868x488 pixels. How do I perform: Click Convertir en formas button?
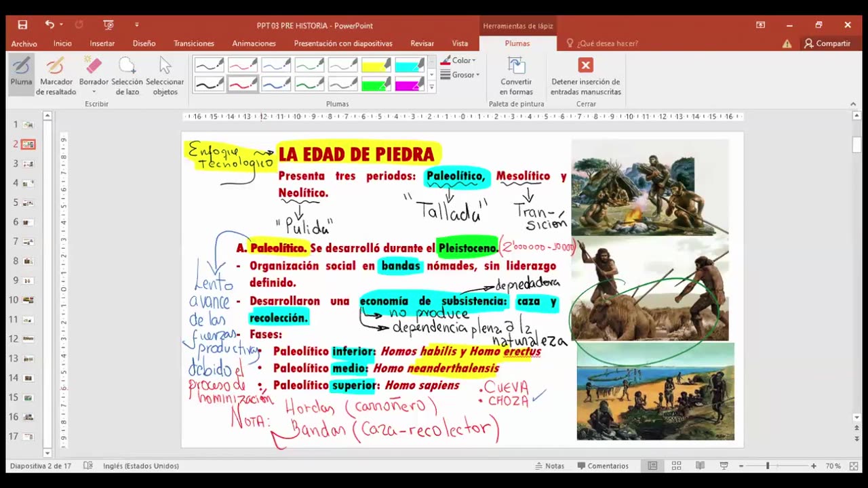click(x=516, y=76)
